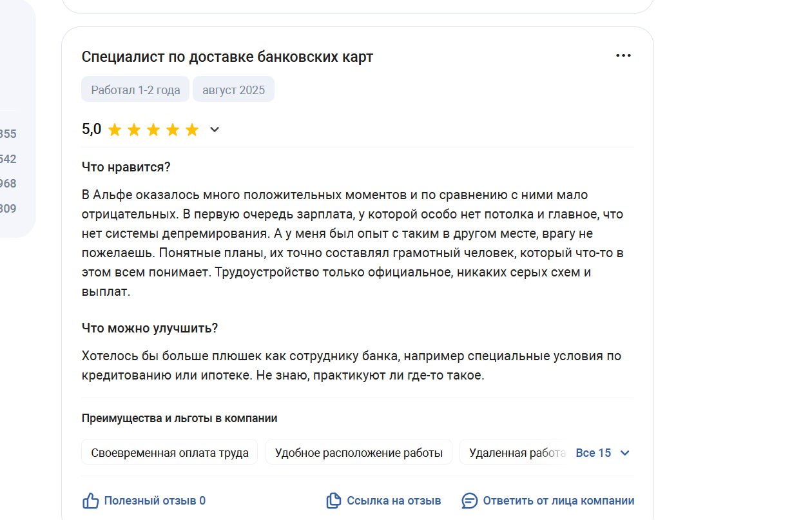
Task: Select the Удобное расположение работы tag
Action: [x=359, y=452]
